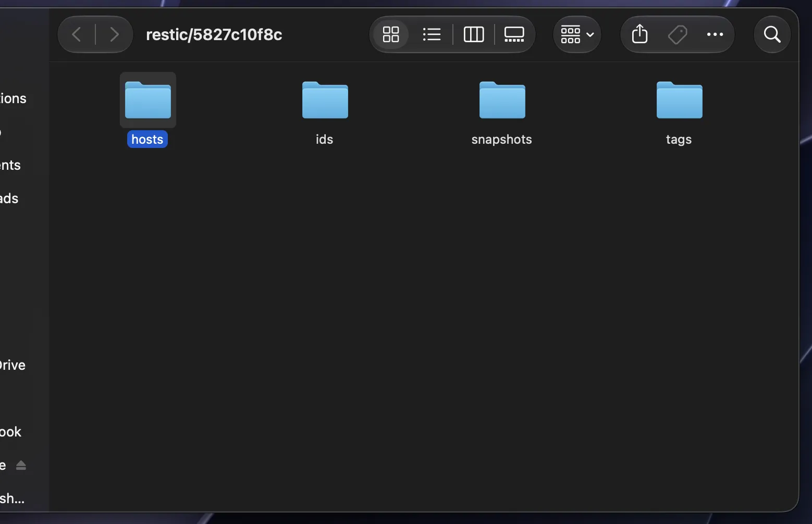
Task: Switch to icon grid view
Action: tap(391, 34)
